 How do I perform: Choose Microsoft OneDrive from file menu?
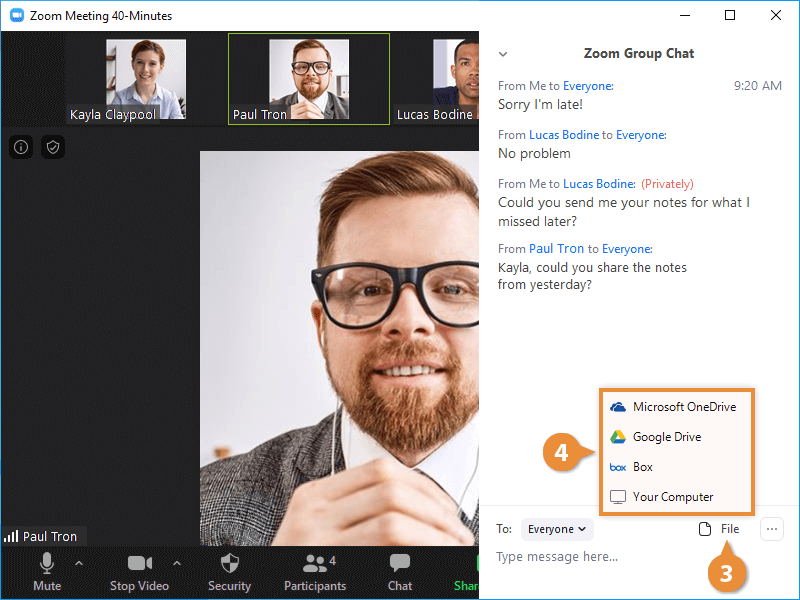point(677,407)
